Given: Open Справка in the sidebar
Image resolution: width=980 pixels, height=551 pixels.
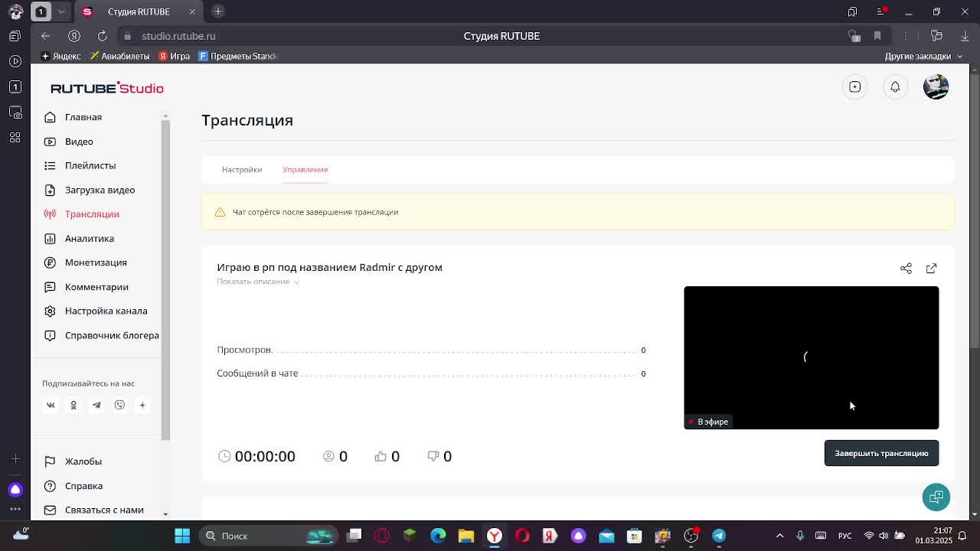Looking at the screenshot, I should [83, 486].
